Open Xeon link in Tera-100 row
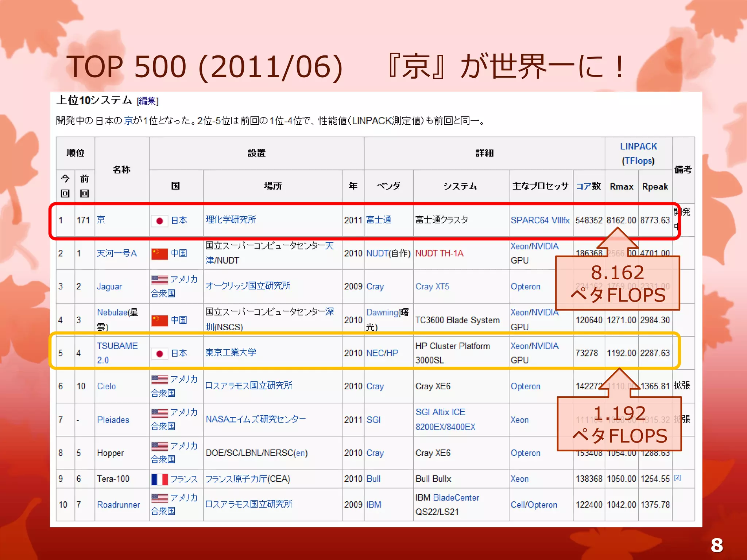Image resolution: width=747 pixels, height=560 pixels. coord(520,479)
